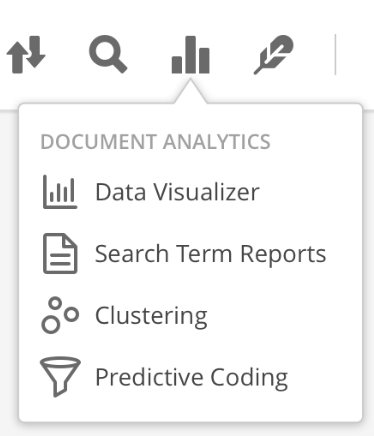The width and height of the screenshot is (374, 436).
Task: Click the bar graph icon beside Data Visualizer
Action: 60,192
